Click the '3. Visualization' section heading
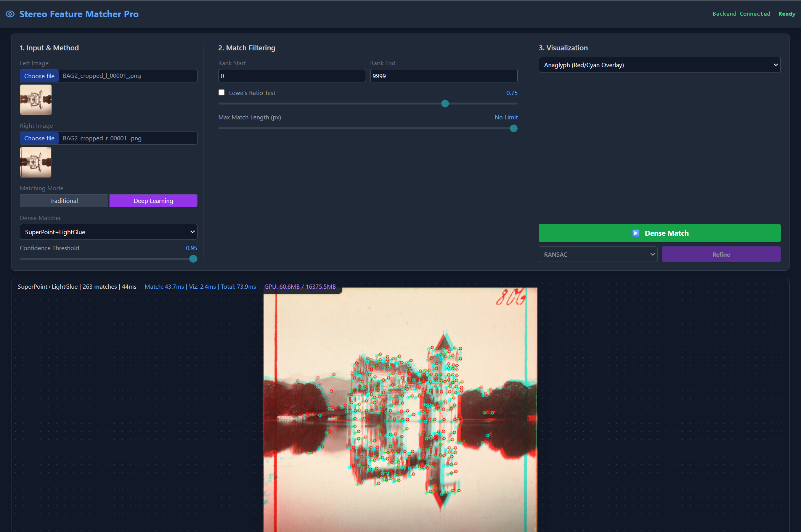The width and height of the screenshot is (801, 532). (563, 48)
